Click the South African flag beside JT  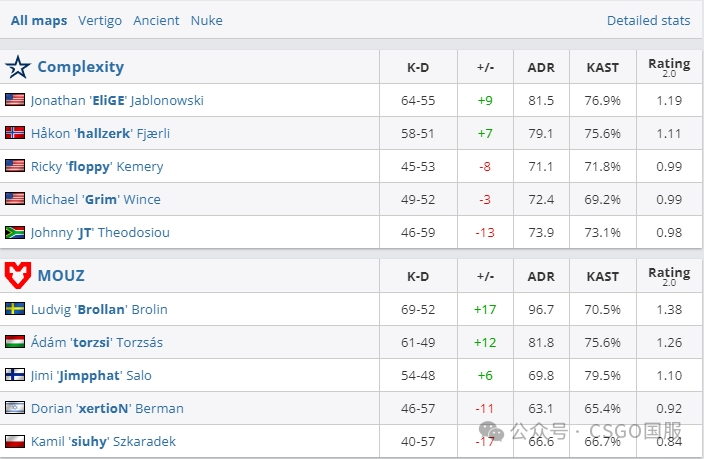15,232
